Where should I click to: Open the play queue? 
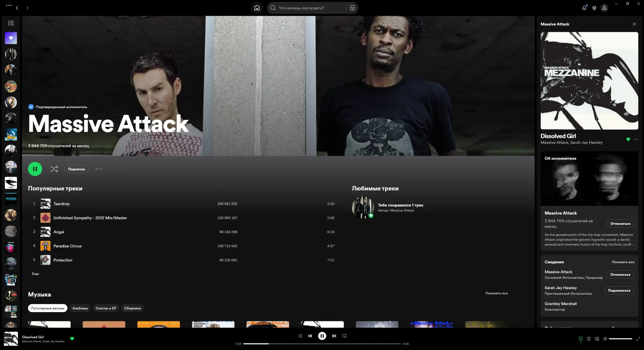point(588,338)
